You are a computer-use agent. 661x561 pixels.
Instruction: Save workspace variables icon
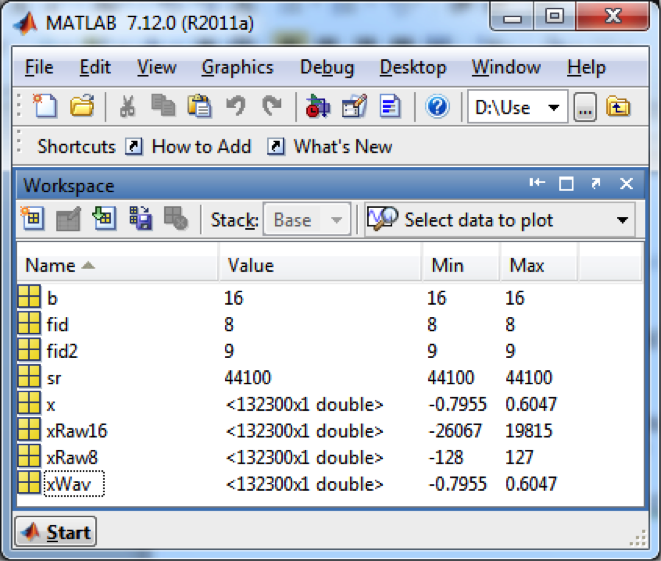(140, 218)
